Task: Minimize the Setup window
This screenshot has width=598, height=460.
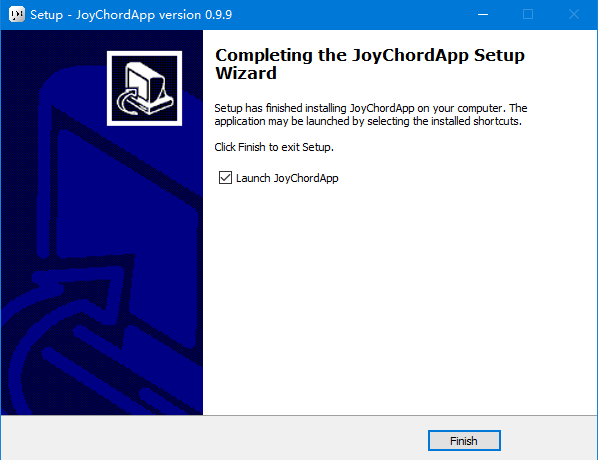Action: pyautogui.click(x=483, y=14)
